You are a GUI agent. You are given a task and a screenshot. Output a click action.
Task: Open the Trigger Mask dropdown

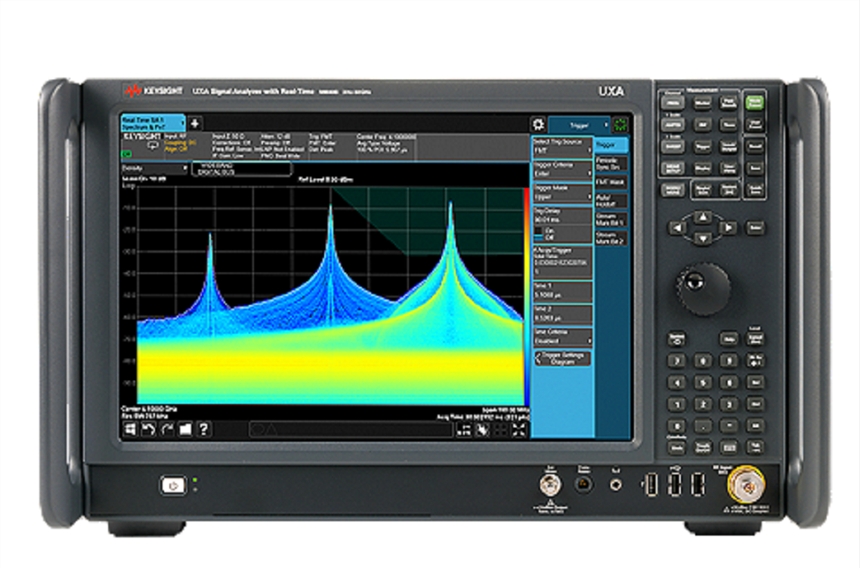560,195
